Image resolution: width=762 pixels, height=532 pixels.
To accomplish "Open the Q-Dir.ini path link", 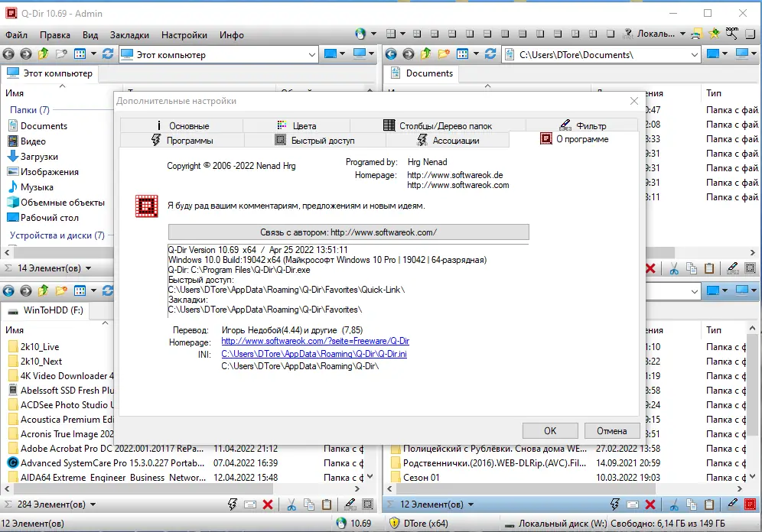I will click(314, 354).
